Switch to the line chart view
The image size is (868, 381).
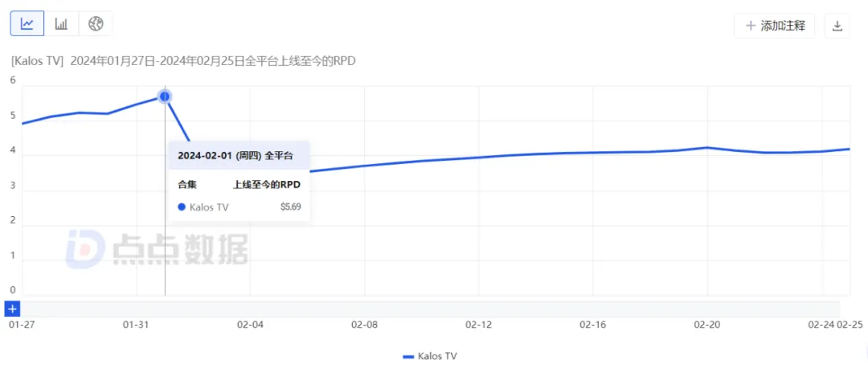point(27,24)
